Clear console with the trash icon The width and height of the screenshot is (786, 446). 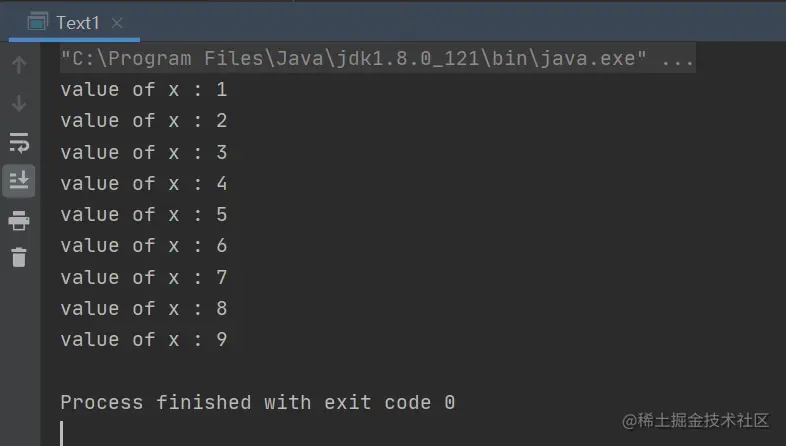point(19,257)
